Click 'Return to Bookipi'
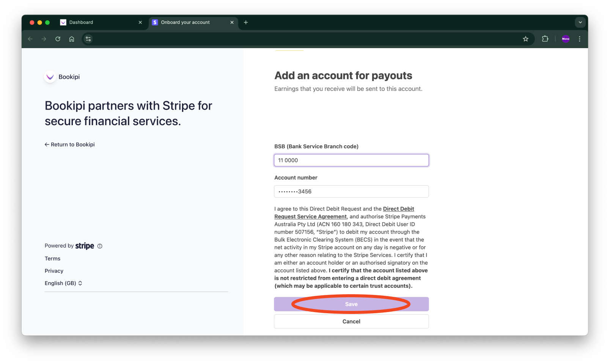 (x=69, y=144)
